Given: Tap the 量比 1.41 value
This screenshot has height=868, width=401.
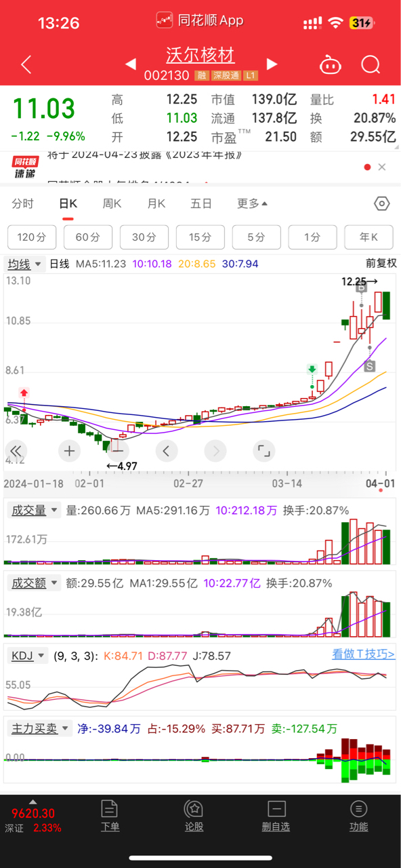Looking at the screenshot, I should [384, 100].
